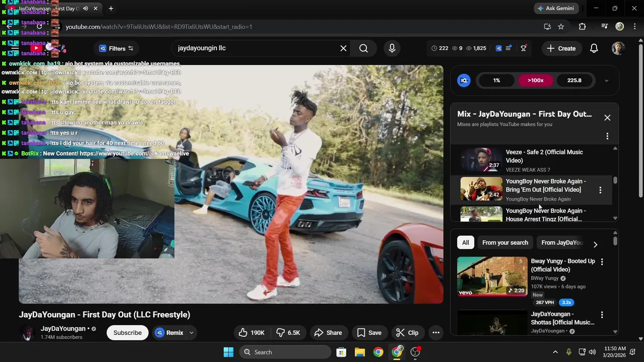
Task: Open the JayDaYoungan channel name link
Action: (63, 329)
